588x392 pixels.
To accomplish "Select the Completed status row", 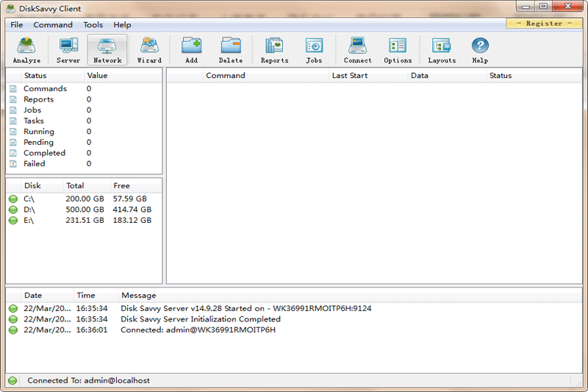I will click(x=44, y=153).
